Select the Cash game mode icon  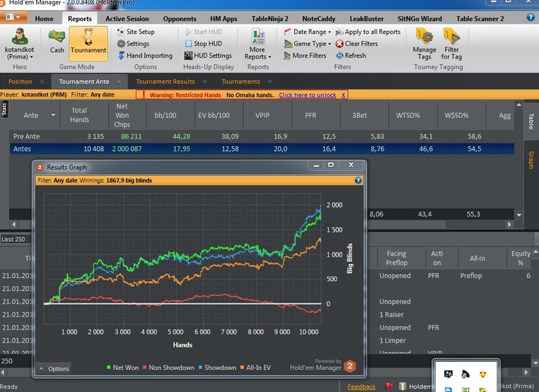[57, 42]
